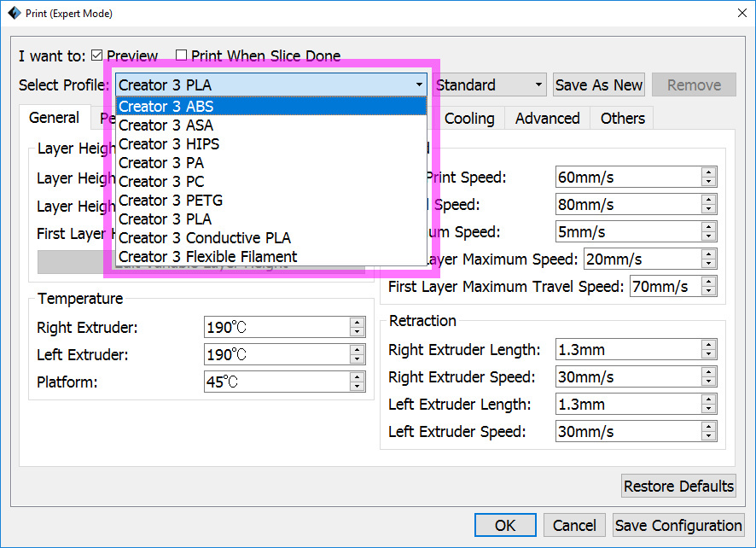This screenshot has width=756, height=548.
Task: Increase the 20mm/s first layer maximum speed
Action: [x=709, y=254]
